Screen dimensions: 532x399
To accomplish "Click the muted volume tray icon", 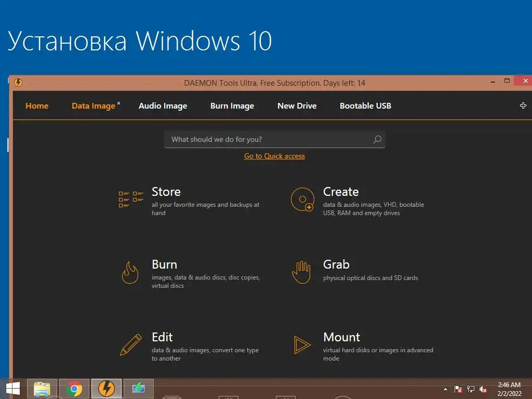I will pyautogui.click(x=483, y=389).
